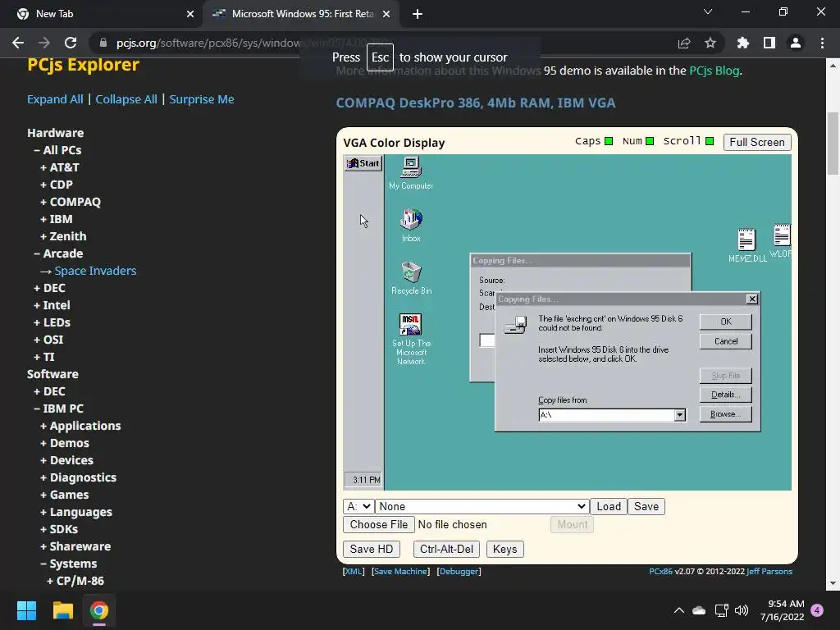Click the Windows 95 Start button
This screenshot has width=840, height=630.
363,163
